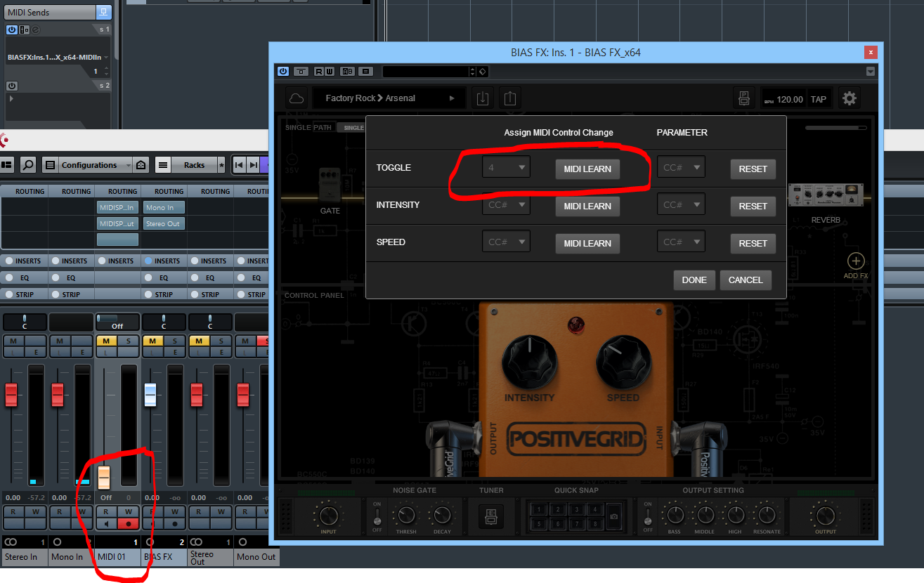924x583 pixels.
Task: Reset the INTENSITY MIDI assignment
Action: pyautogui.click(x=753, y=206)
